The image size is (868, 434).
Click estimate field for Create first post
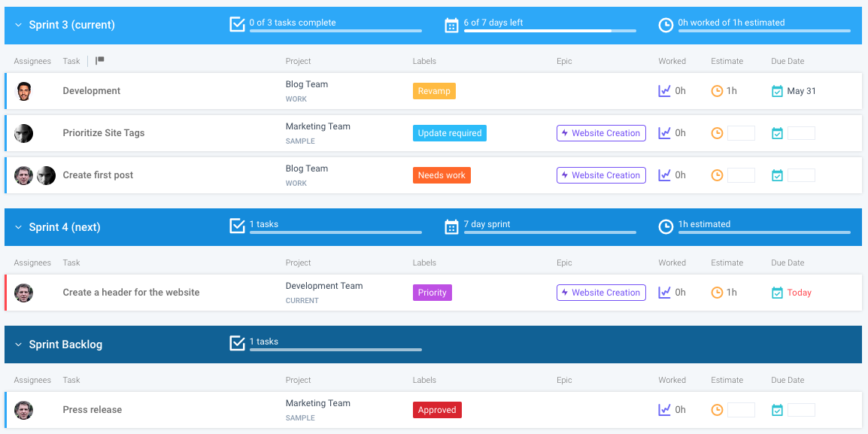click(741, 175)
